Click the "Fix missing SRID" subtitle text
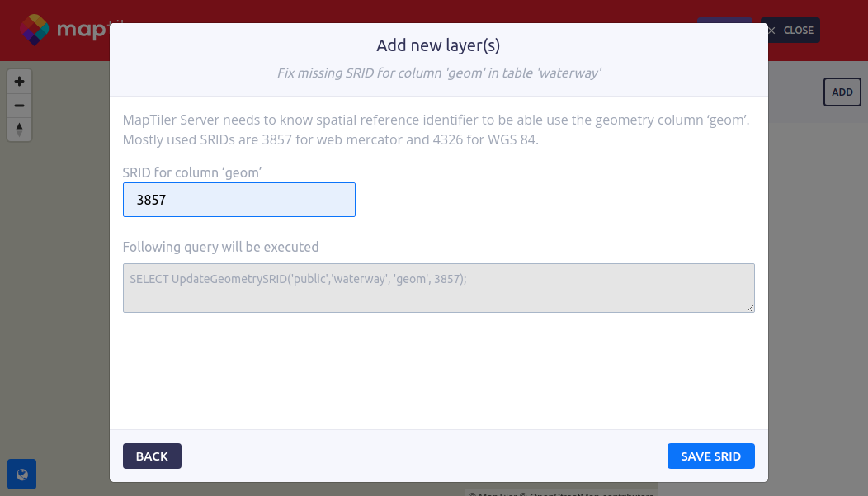Screen dimensions: 868x496 pyautogui.click(x=438, y=73)
